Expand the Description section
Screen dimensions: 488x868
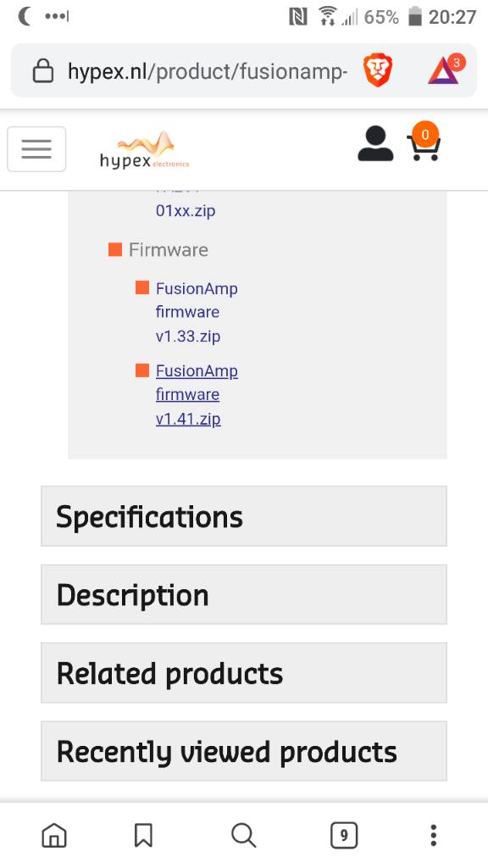(244, 594)
